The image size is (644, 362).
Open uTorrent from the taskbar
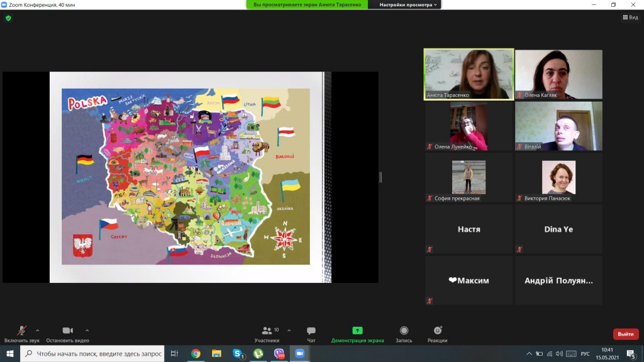coord(258,353)
